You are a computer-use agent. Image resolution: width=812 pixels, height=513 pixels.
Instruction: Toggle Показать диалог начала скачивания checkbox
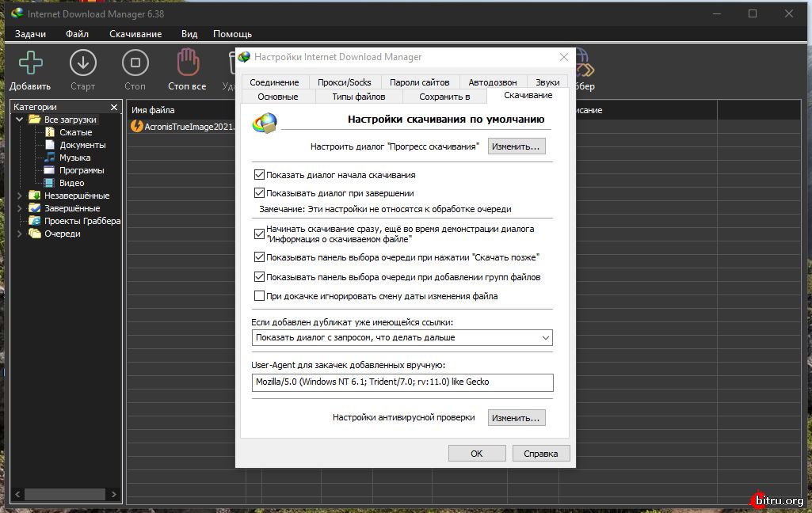(260, 175)
